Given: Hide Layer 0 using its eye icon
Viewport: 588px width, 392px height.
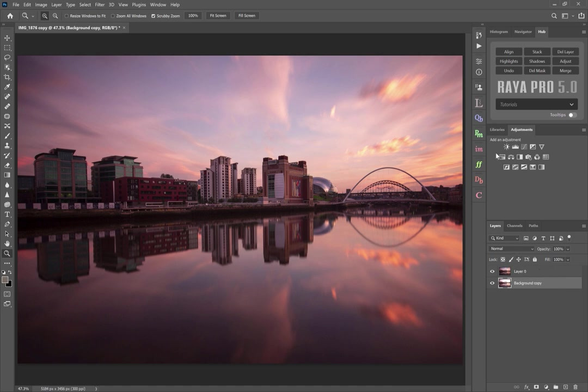Looking at the screenshot, I should pos(492,271).
